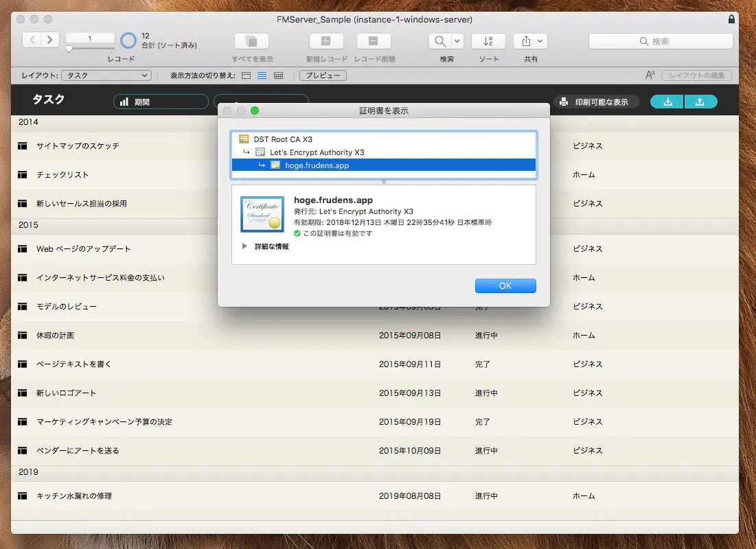Click the 印刷可能な表示 button
The height and width of the screenshot is (549, 756).
pyautogui.click(x=597, y=102)
